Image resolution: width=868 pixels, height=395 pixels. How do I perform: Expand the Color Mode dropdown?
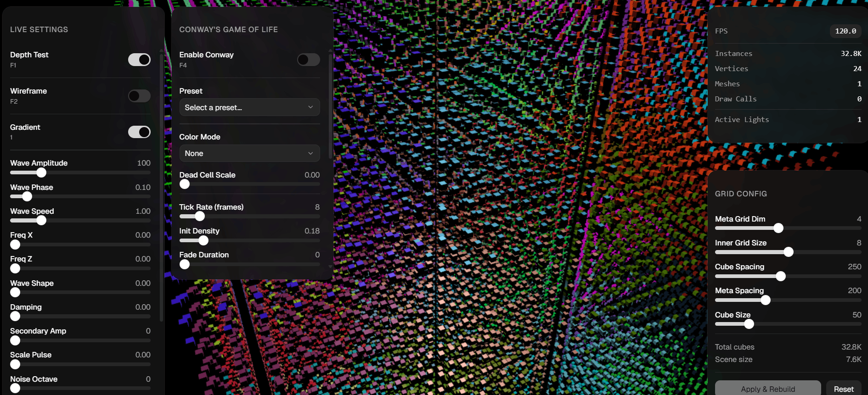click(249, 153)
